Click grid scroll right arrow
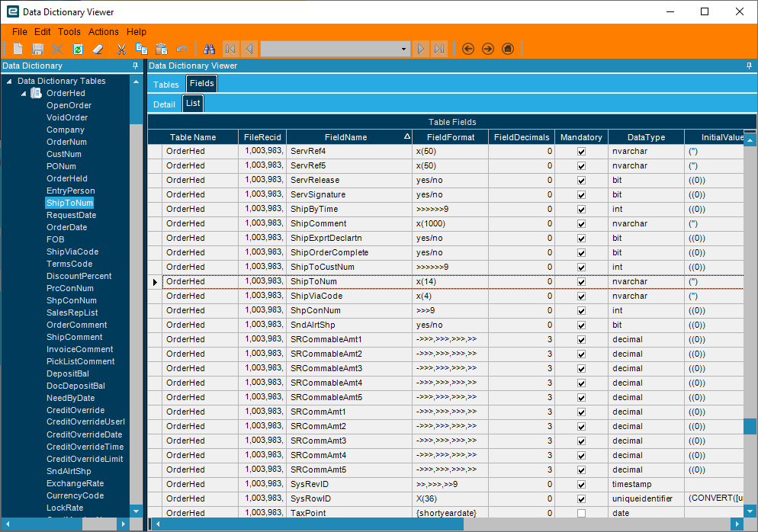This screenshot has height=532, width=758. 737,524
